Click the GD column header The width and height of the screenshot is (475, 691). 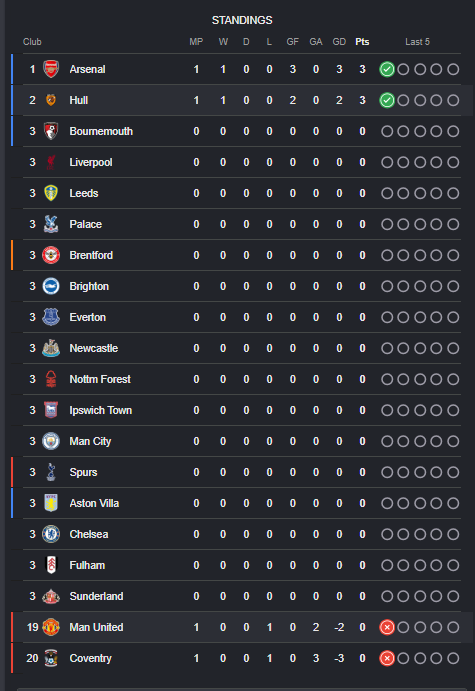(x=339, y=42)
